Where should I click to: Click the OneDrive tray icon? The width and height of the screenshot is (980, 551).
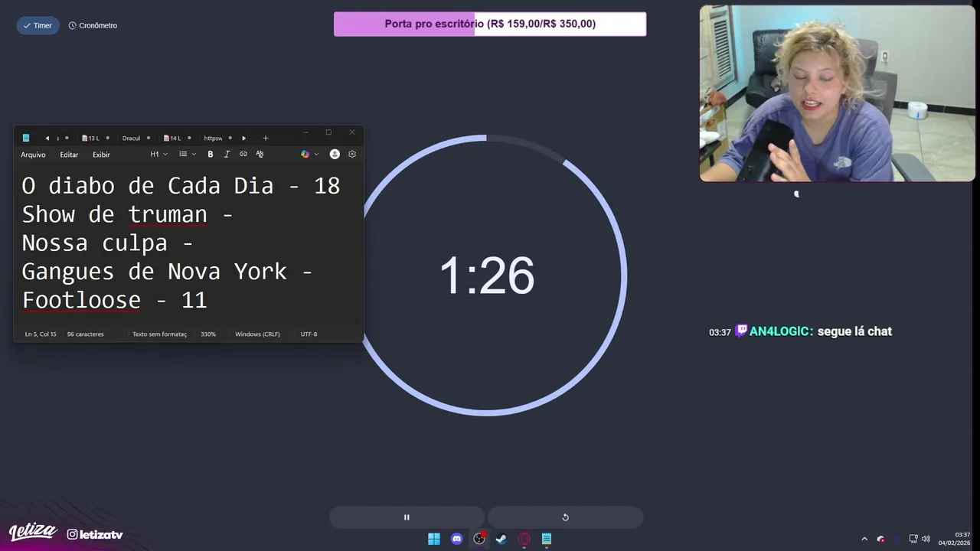[x=881, y=539]
